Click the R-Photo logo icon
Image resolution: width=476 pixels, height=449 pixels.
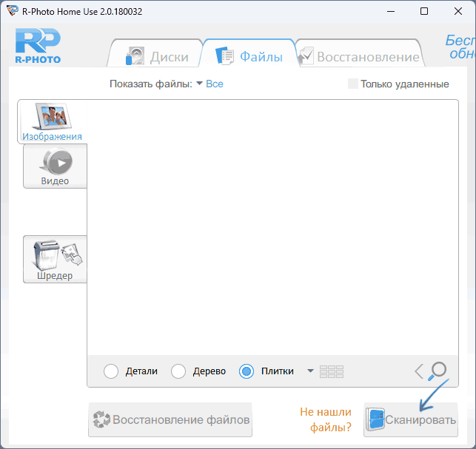point(37,46)
